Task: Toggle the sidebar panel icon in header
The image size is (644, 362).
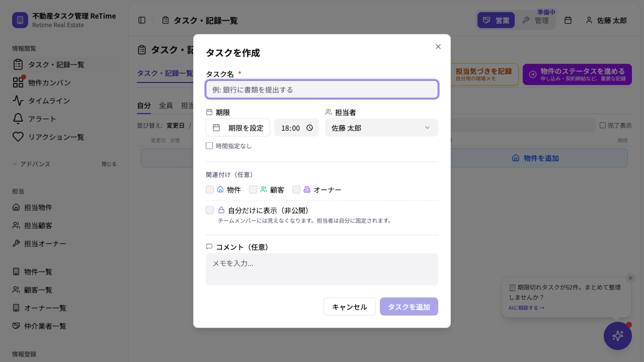Action: click(142, 20)
